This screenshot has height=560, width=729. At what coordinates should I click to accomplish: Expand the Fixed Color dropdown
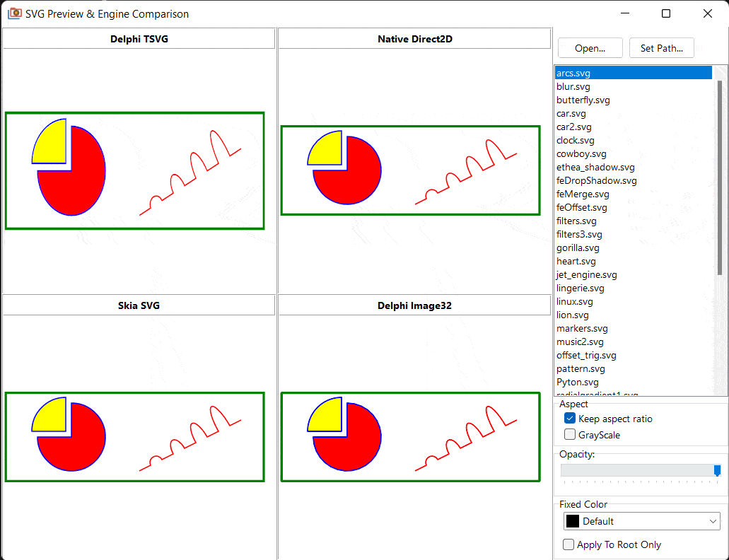[x=712, y=521]
